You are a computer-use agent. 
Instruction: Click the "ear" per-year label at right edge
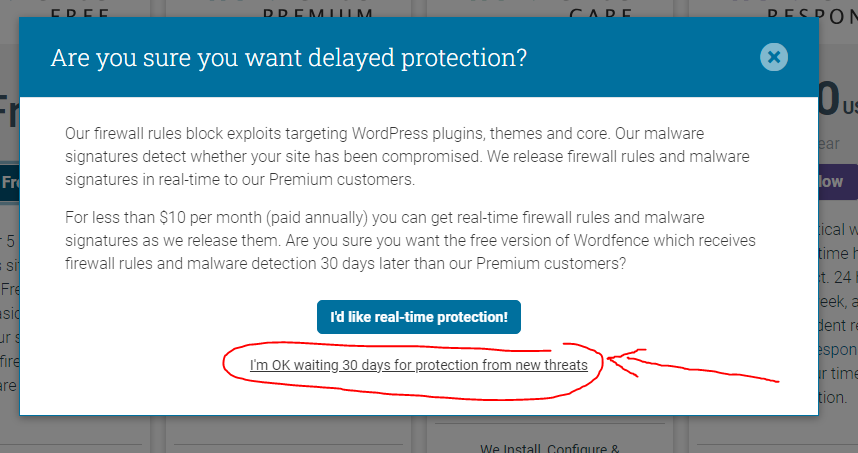click(x=829, y=144)
